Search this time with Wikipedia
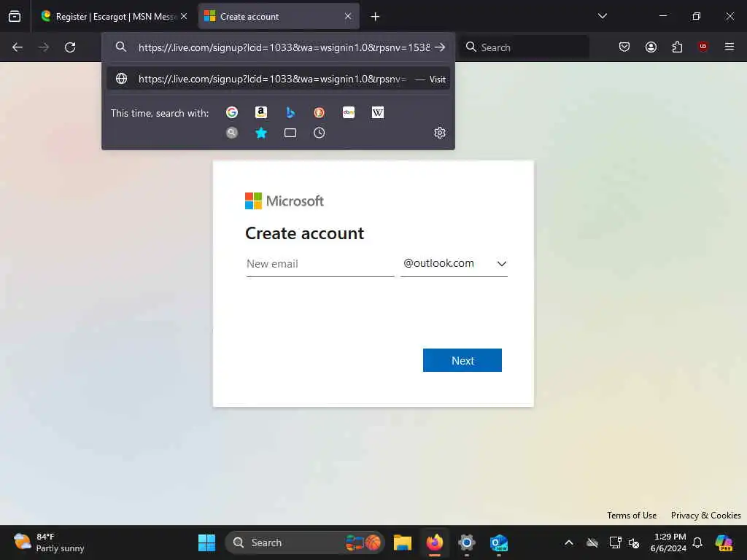747x560 pixels. click(378, 112)
